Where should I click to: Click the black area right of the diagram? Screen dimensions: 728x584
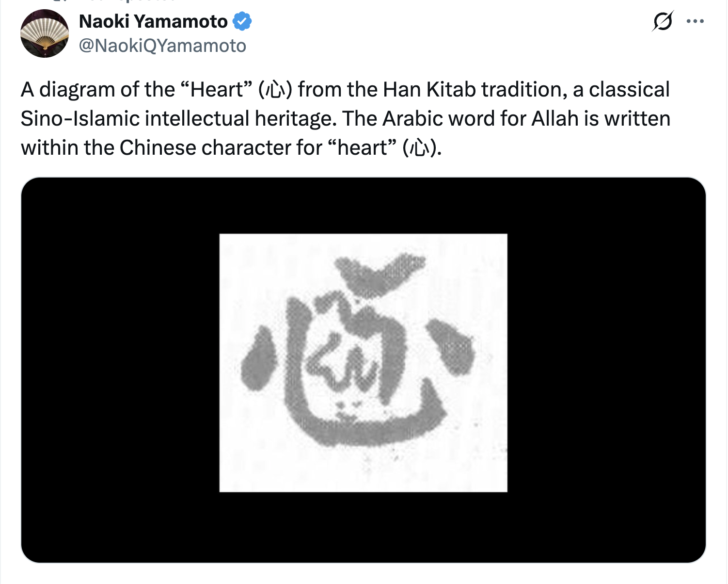(x=606, y=370)
